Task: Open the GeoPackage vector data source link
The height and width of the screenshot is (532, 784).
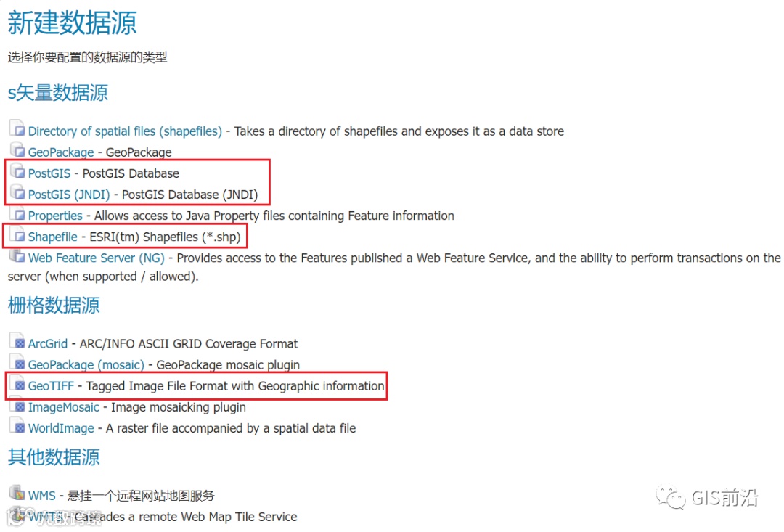Action: (61, 152)
